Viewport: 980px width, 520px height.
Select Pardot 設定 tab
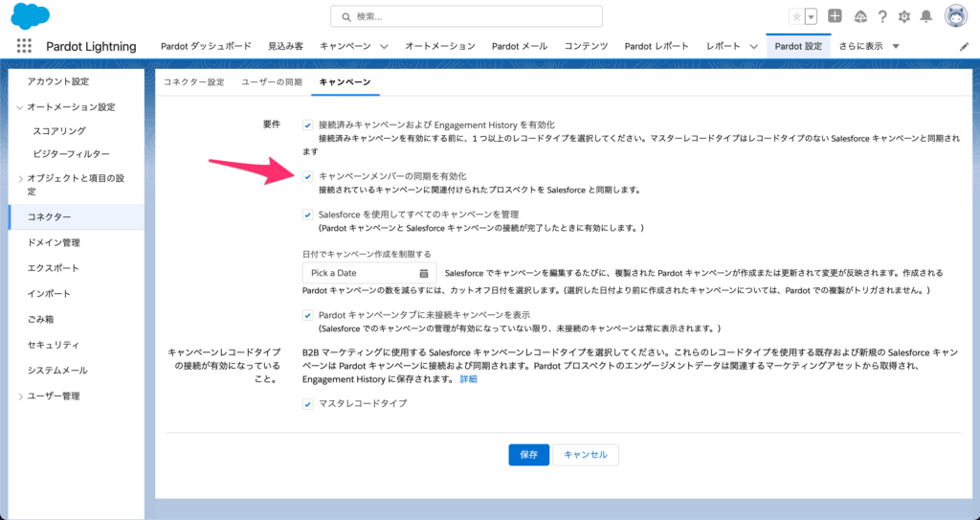tap(798, 46)
